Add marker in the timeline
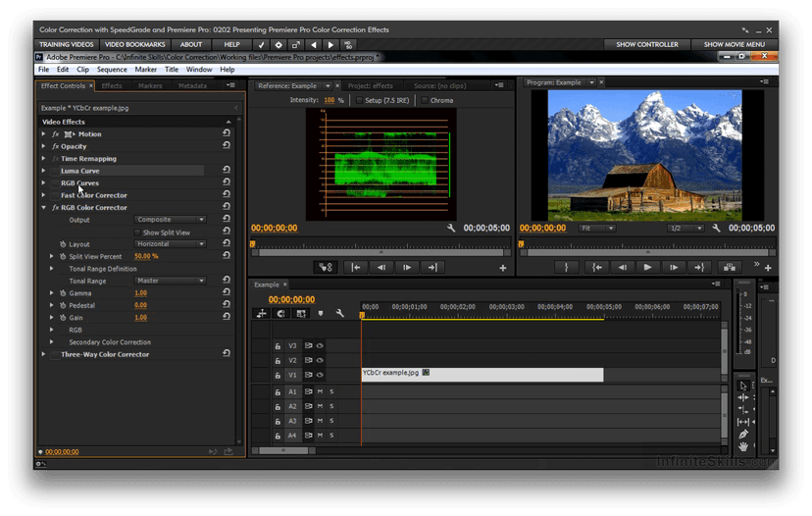Screen dimensions: 812x516 point(321,314)
